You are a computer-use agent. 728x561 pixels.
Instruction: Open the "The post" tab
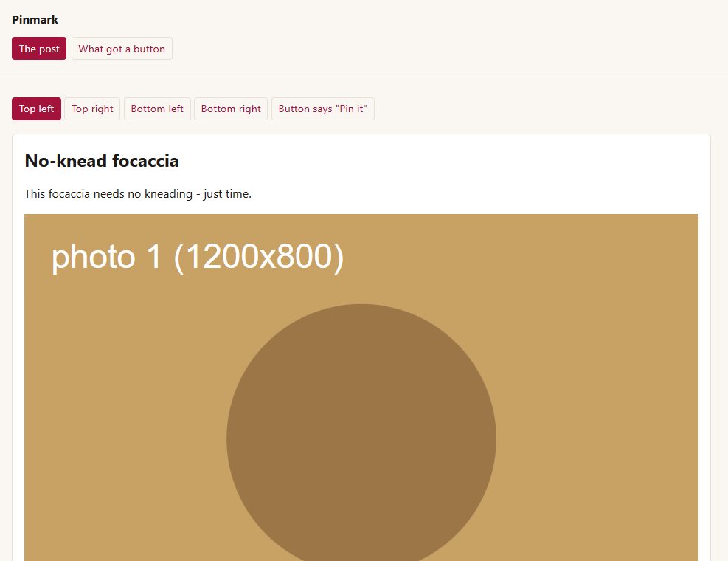point(39,48)
